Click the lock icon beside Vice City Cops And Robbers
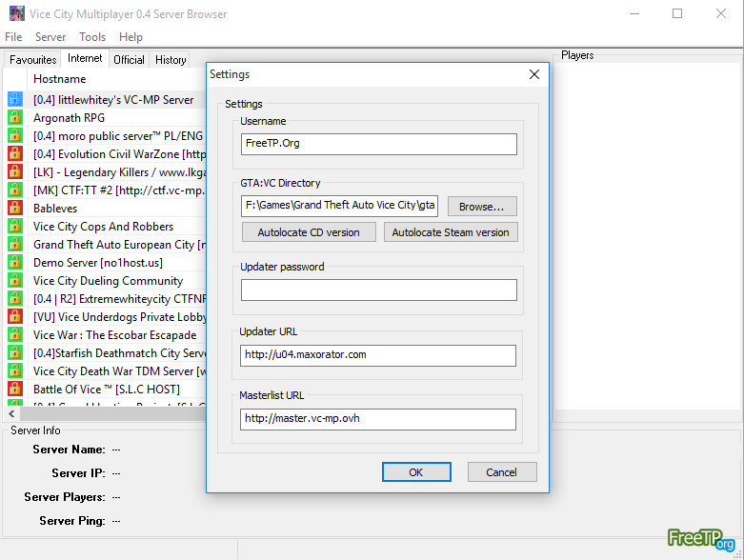The height and width of the screenshot is (560, 744). pos(14,227)
